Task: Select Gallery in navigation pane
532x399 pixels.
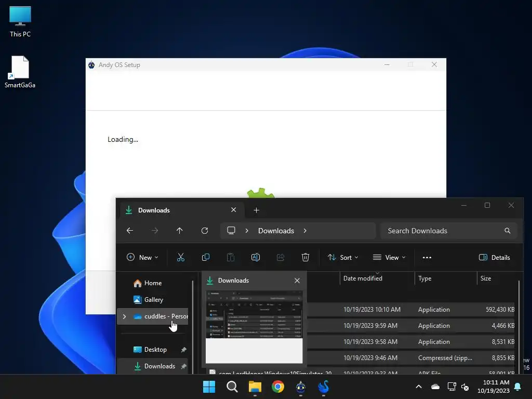Action: pyautogui.click(x=153, y=300)
